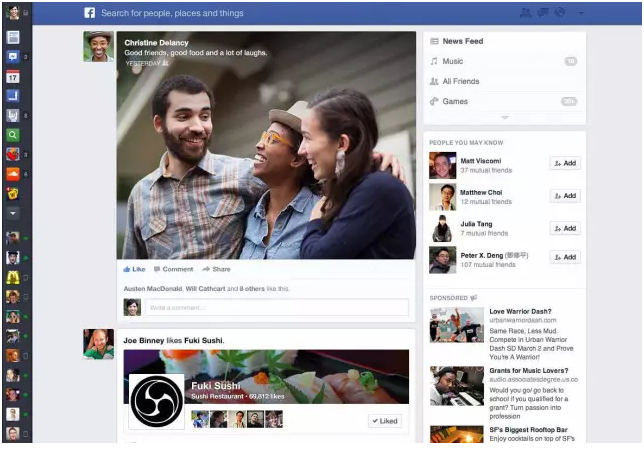Click Matt Viscomi's profile thumbnail
This screenshot has width=644, height=463.
coord(442,165)
